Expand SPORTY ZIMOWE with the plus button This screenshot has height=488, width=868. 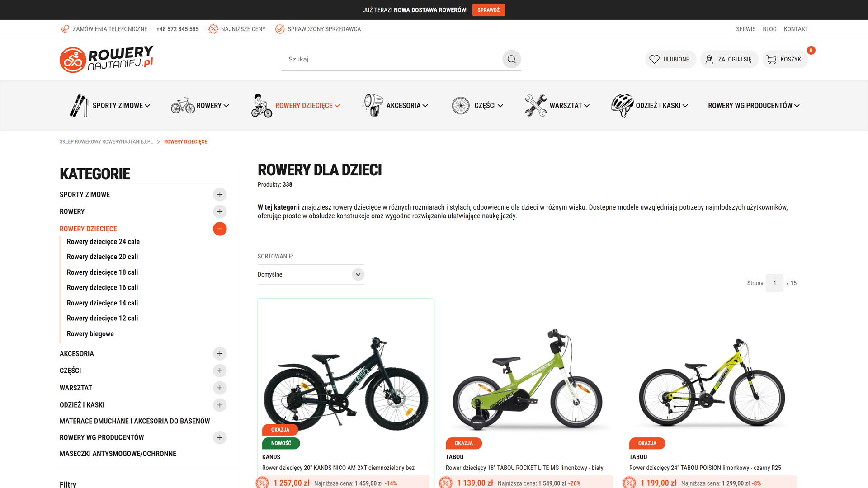click(220, 194)
